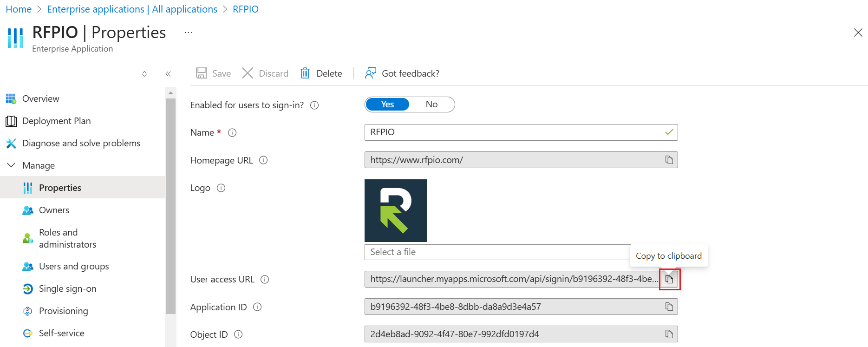Click the Delete button label
This screenshot has height=347, width=868.
(x=329, y=73)
